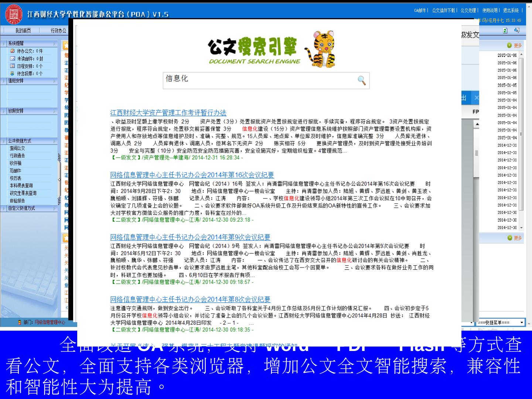Screen dimensions: 532x399
Task: Click the 网络信息管理中心 department name
Action: (x=50, y=322)
